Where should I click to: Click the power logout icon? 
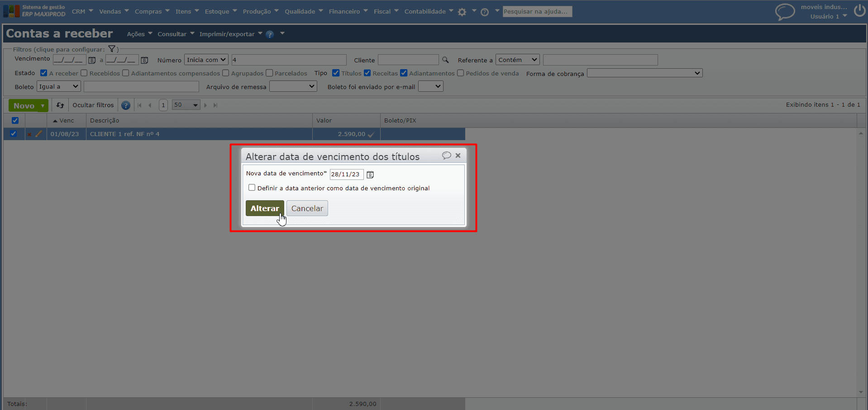pyautogui.click(x=859, y=10)
